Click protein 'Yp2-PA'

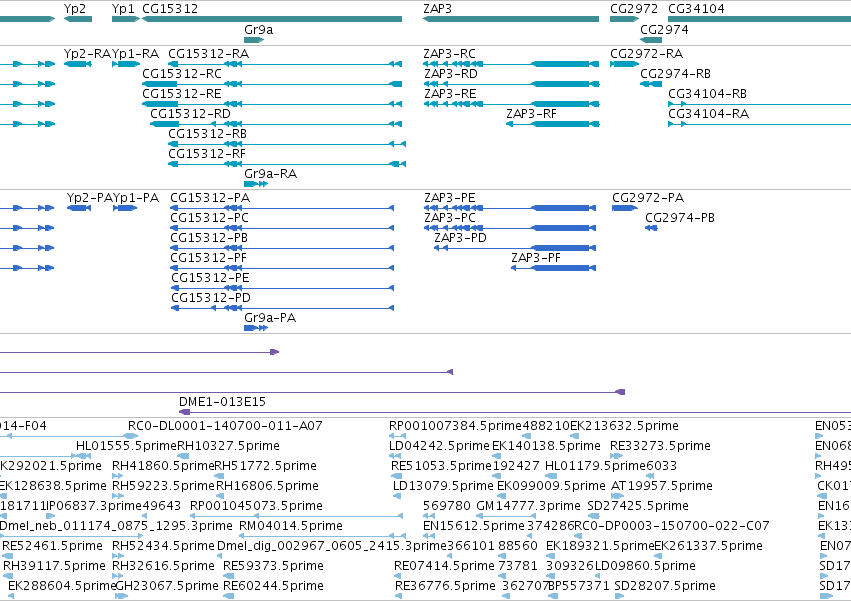[x=90, y=198]
